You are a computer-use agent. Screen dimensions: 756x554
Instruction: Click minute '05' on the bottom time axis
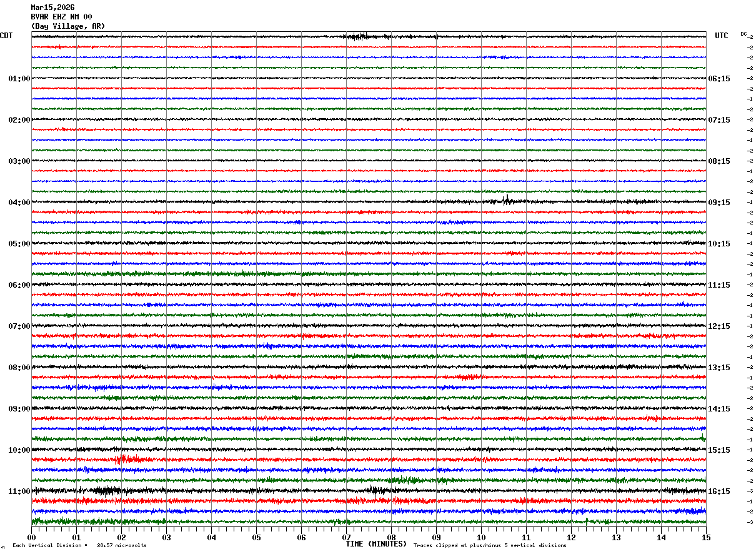(256, 537)
